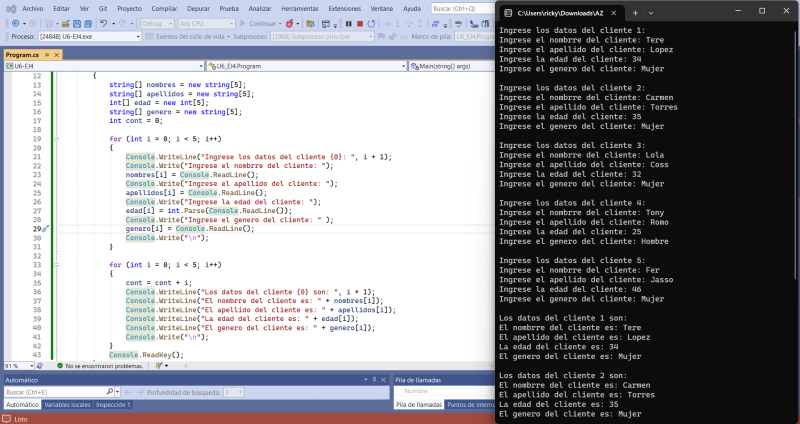Image resolution: width=800 pixels, height=424 pixels.
Task: Switch to the Variables locales tab
Action: click(66, 404)
